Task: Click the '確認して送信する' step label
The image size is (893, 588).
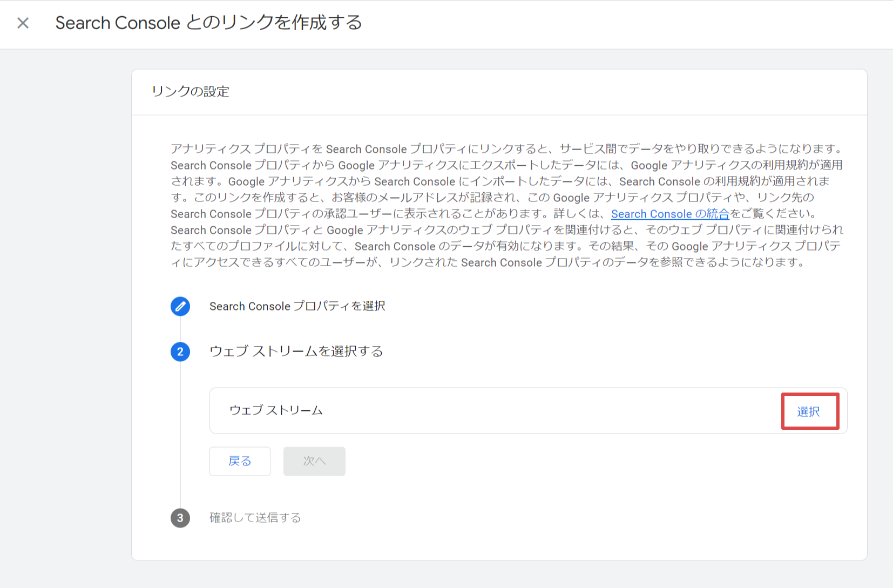Action: pyautogui.click(x=255, y=518)
